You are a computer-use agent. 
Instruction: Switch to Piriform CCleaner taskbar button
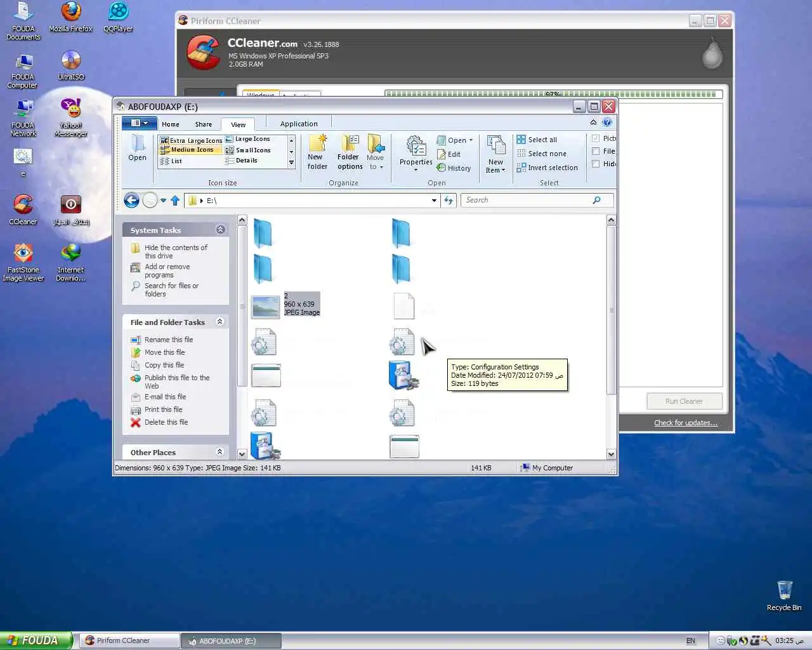click(x=129, y=640)
